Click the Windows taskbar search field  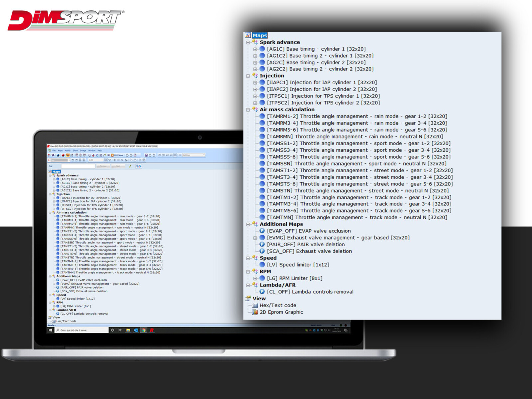(81, 330)
